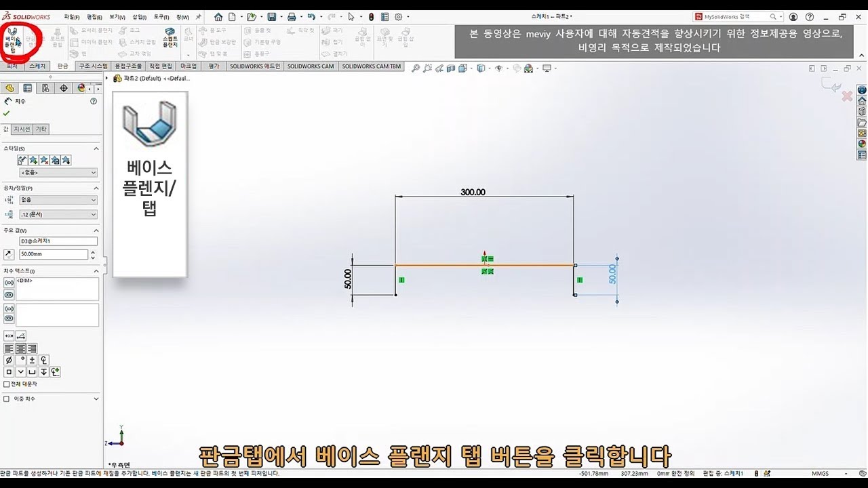Viewport: 868px width, 488px height.
Task: Click the Open file folder icon
Action: (252, 17)
